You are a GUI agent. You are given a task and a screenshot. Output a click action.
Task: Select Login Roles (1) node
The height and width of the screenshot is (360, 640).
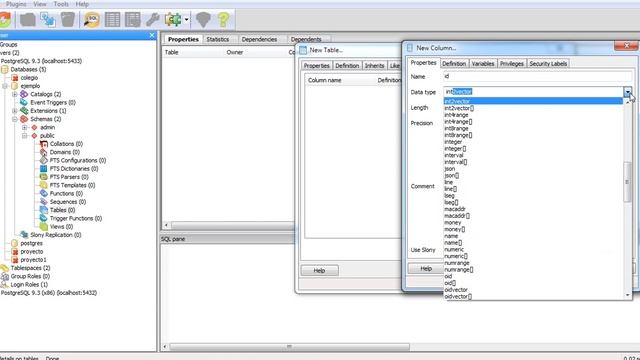29,284
